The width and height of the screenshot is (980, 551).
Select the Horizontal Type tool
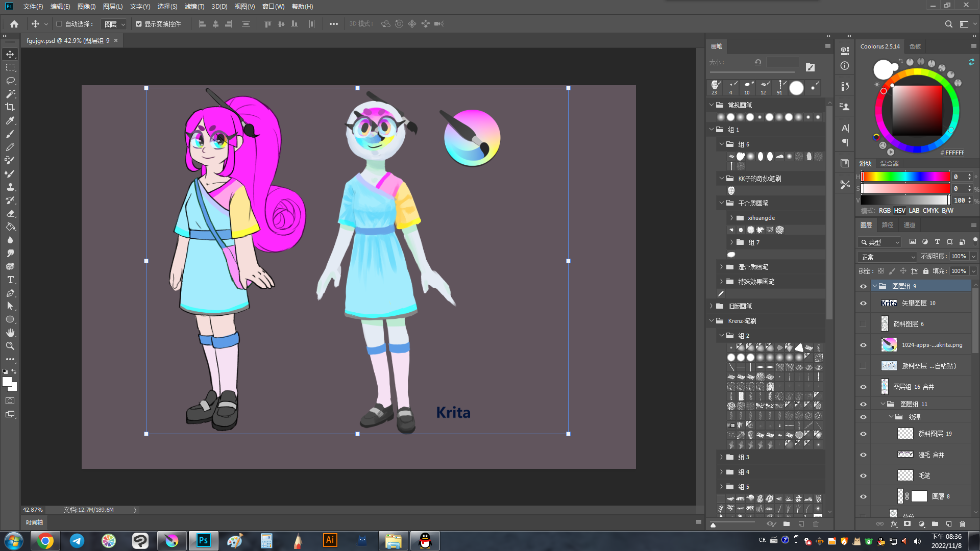[10, 280]
